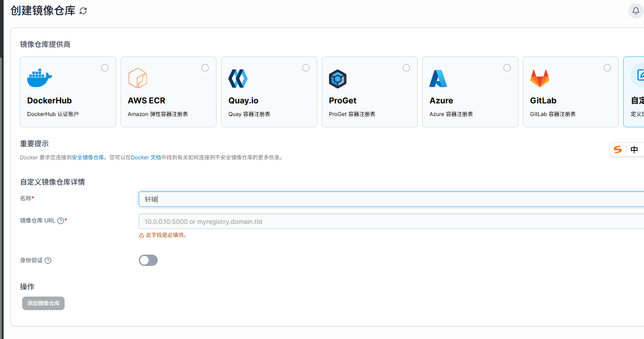This screenshot has width=644, height=339.
Task: Click the 操作 heading
Action: pos(27,287)
